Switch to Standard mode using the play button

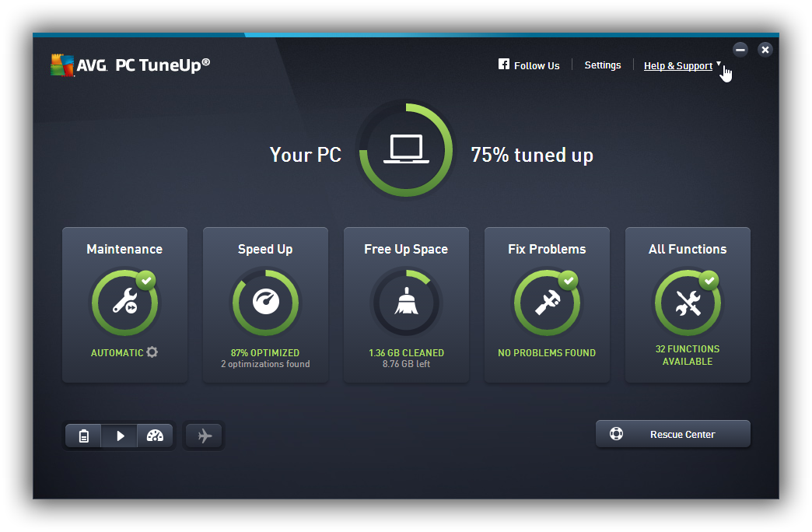tap(119, 436)
